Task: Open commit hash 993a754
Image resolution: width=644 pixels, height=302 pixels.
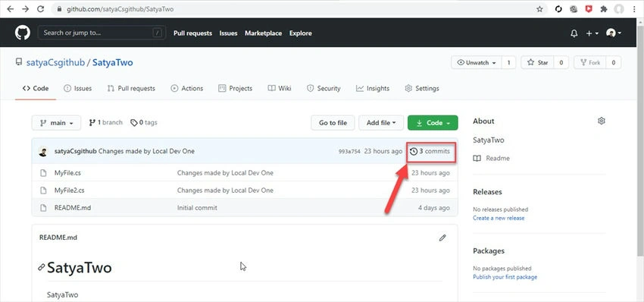Action: point(349,152)
